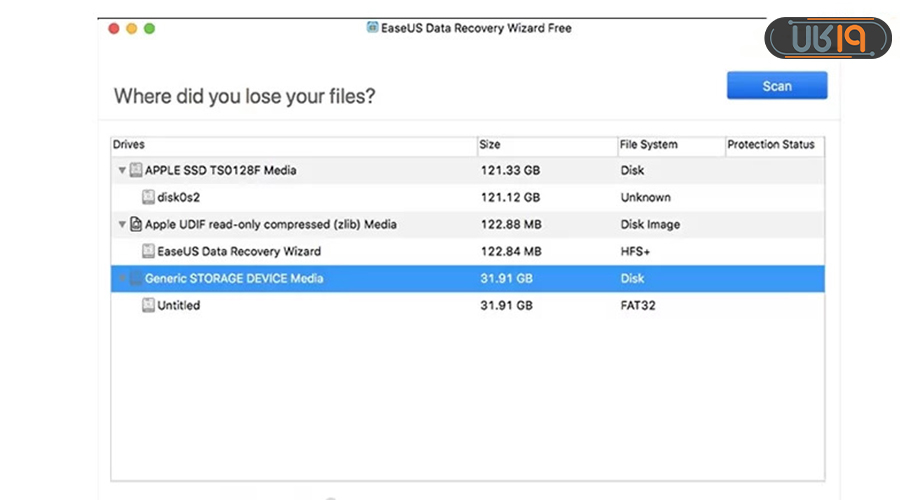Image resolution: width=900 pixels, height=500 pixels.
Task: Sort by the Size column header
Action: tap(545, 145)
